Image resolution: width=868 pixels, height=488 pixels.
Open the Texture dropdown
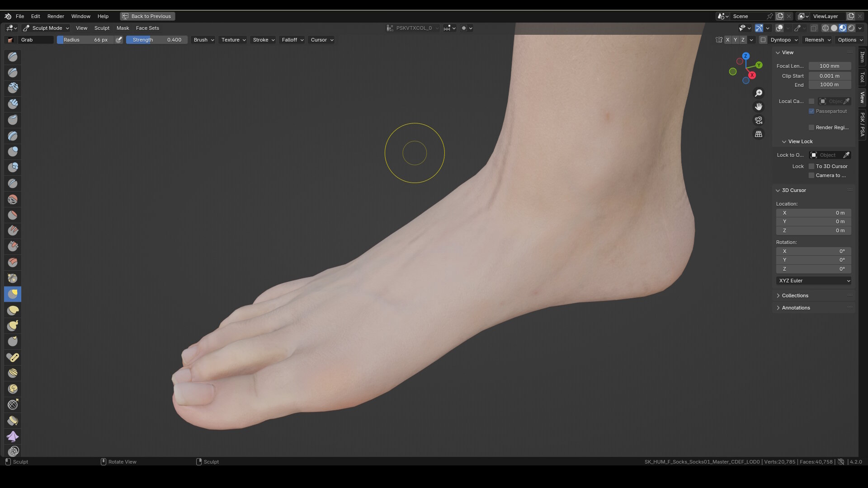coord(233,40)
